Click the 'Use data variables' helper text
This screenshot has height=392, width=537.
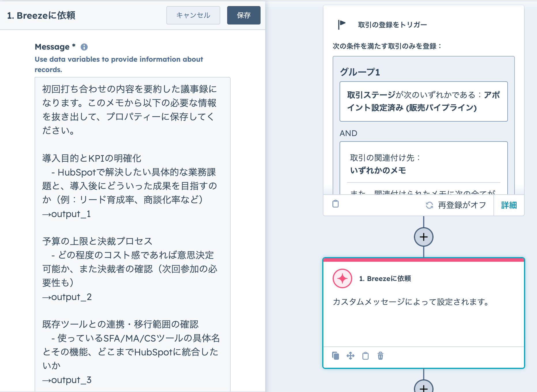coord(119,64)
